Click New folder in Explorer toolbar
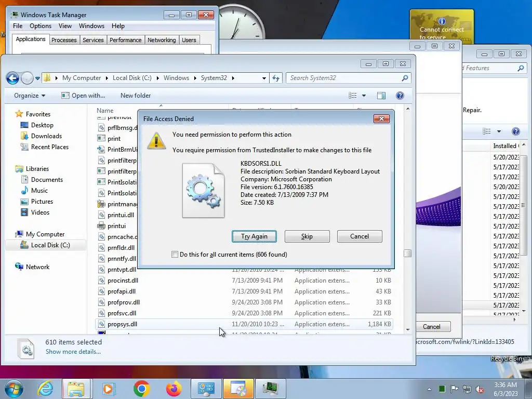The width and height of the screenshot is (532, 399). coord(136,96)
